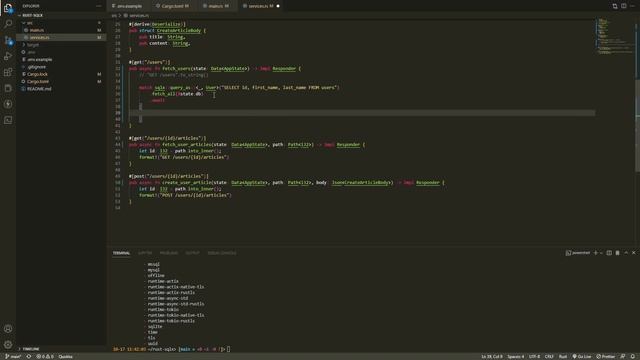Viewport: 640px width, 360px height.
Task: Click UTF-8 encoding indicator
Action: coord(534,357)
